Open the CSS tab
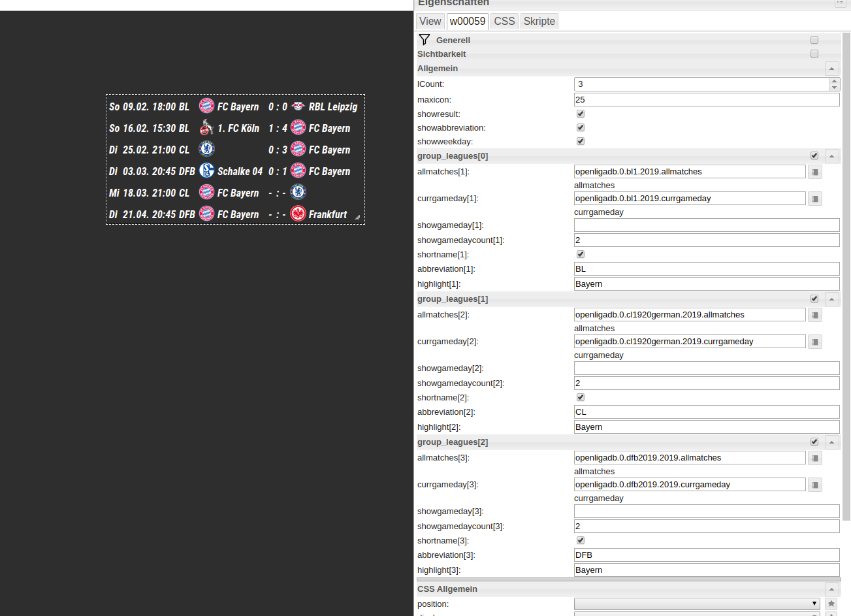Image resolution: width=851 pixels, height=616 pixels. (x=504, y=21)
